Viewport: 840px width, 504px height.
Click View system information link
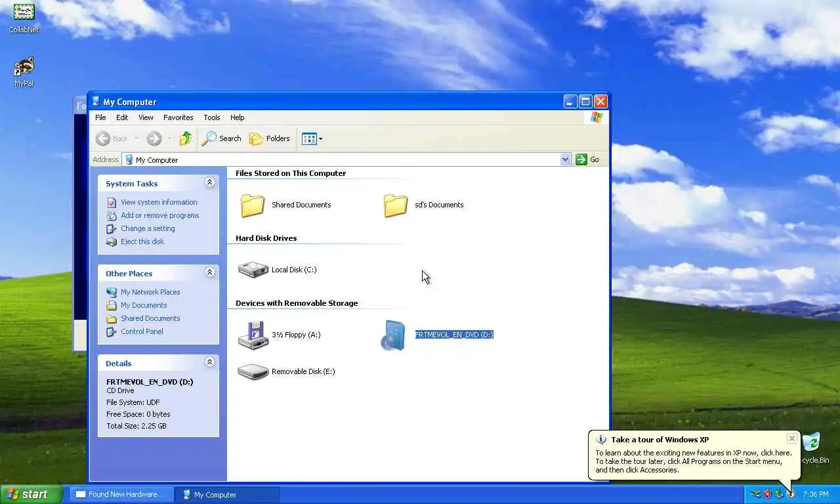point(159,202)
